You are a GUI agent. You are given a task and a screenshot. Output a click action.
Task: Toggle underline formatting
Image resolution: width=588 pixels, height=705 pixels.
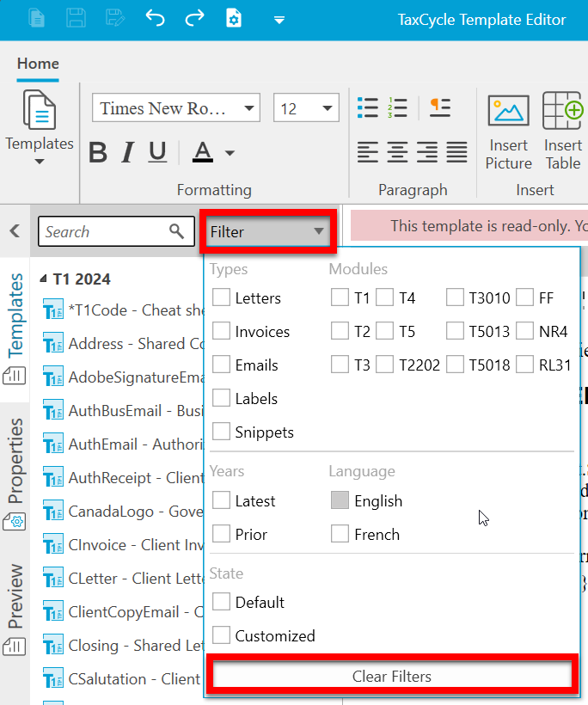[157, 152]
